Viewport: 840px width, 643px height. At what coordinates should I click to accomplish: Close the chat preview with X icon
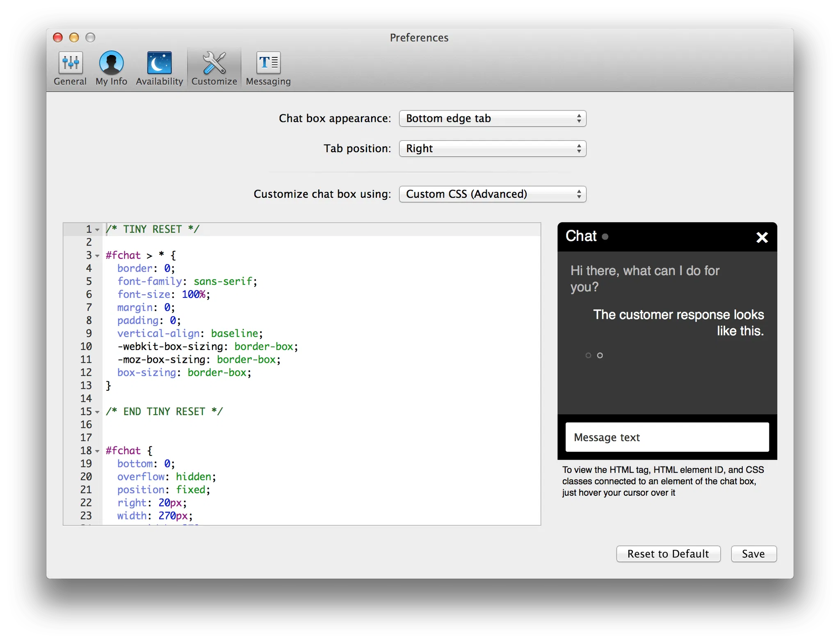[762, 237]
